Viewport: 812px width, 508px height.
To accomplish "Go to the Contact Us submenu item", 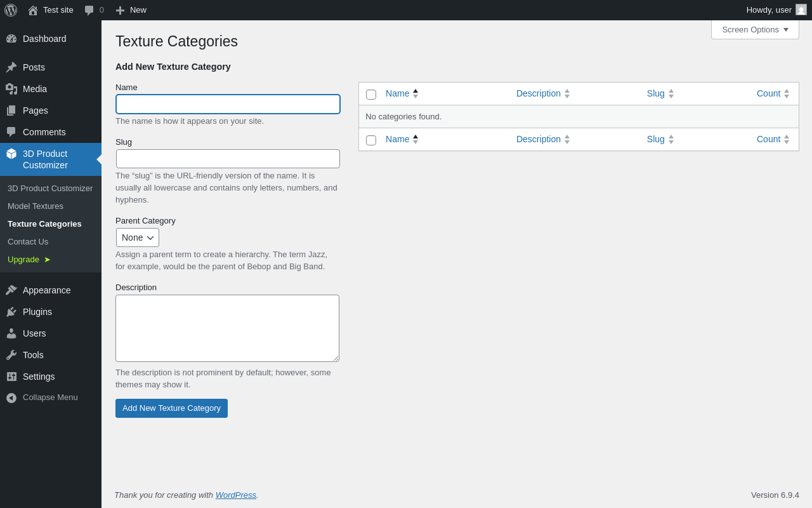I will click(x=28, y=241).
